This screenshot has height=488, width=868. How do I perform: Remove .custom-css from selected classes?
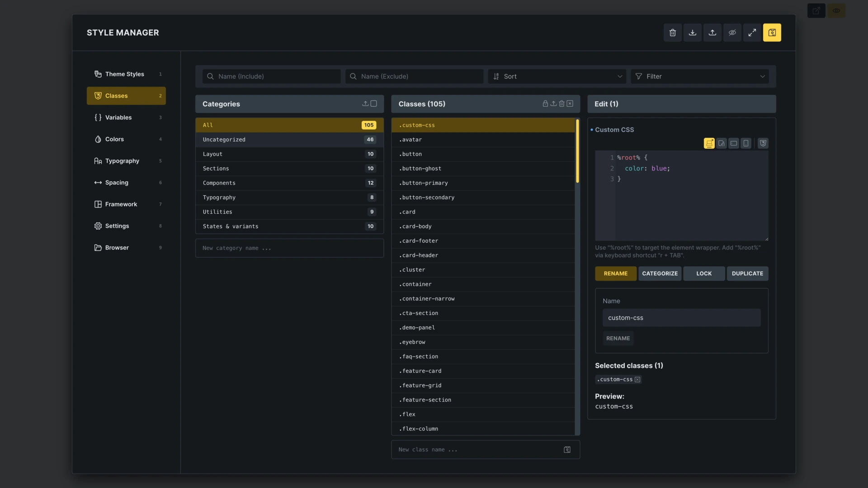637,380
